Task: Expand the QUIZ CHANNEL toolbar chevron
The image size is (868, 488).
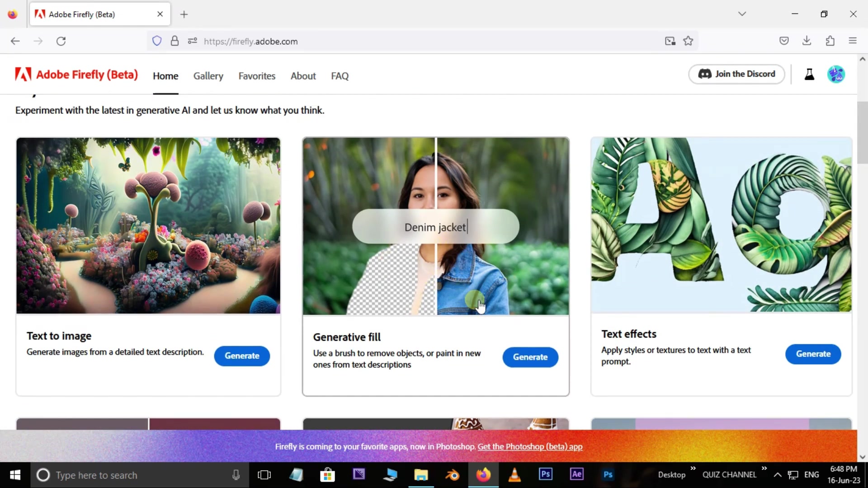Action: pyautogui.click(x=764, y=468)
